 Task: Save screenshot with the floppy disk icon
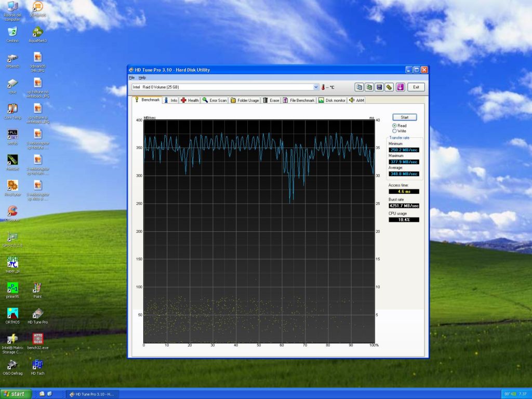pyautogui.click(x=379, y=87)
